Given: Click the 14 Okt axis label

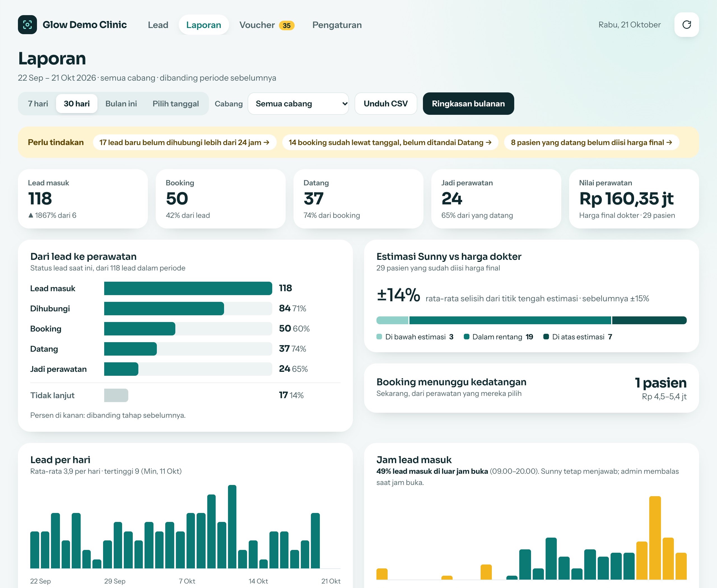Looking at the screenshot, I should 258,581.
